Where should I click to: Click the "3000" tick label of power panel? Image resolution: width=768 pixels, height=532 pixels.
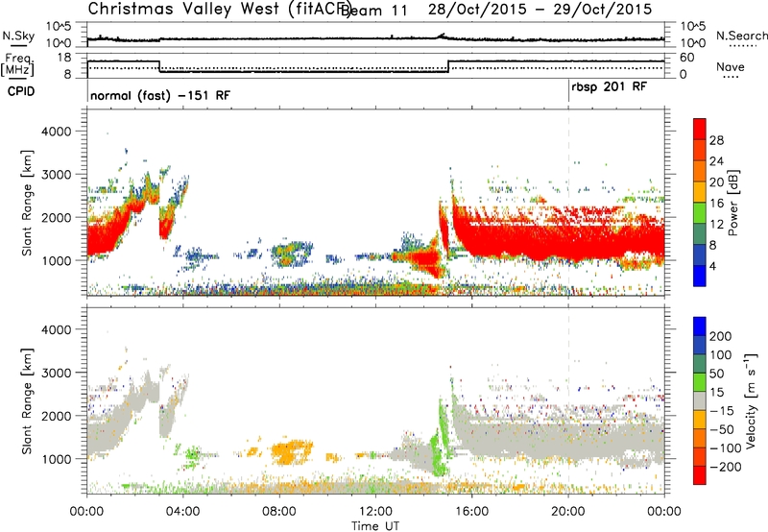point(57,175)
